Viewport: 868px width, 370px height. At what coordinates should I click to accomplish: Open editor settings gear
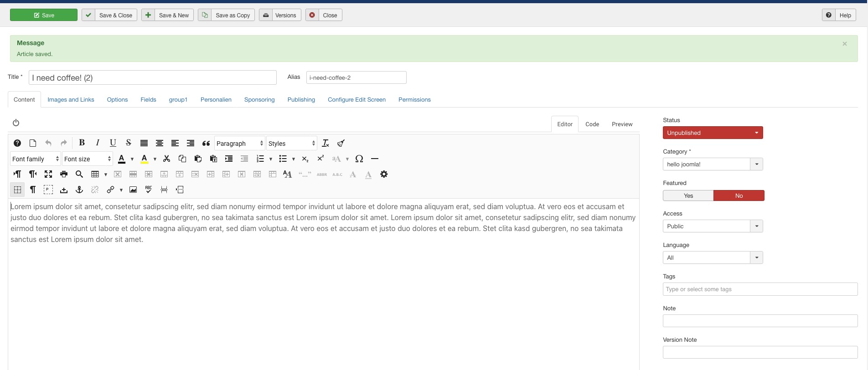384,174
